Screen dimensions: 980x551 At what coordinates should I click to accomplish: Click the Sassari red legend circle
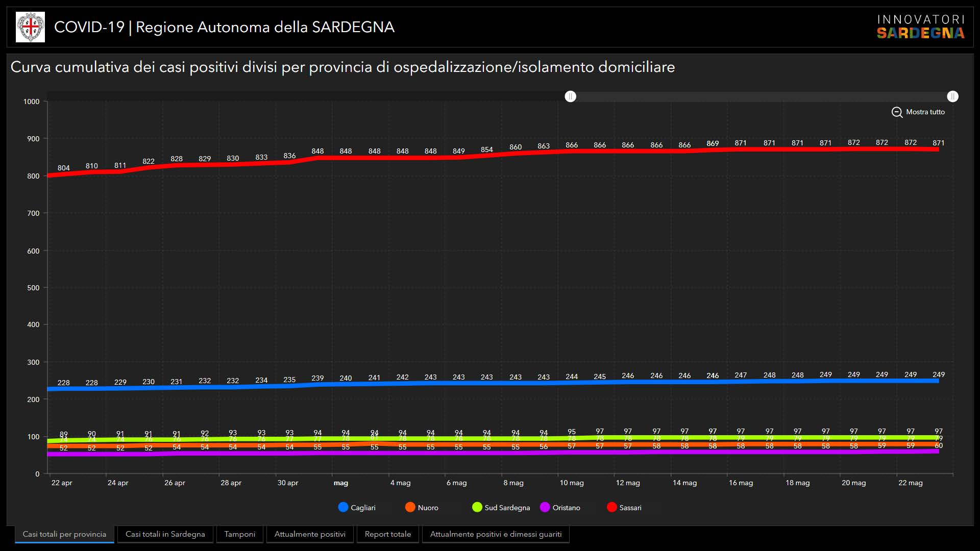tap(611, 507)
